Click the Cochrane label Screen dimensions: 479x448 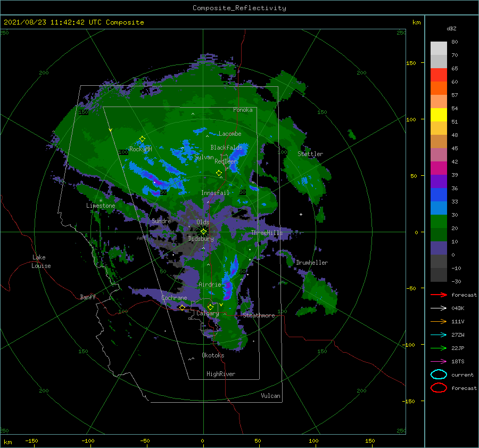click(x=174, y=298)
